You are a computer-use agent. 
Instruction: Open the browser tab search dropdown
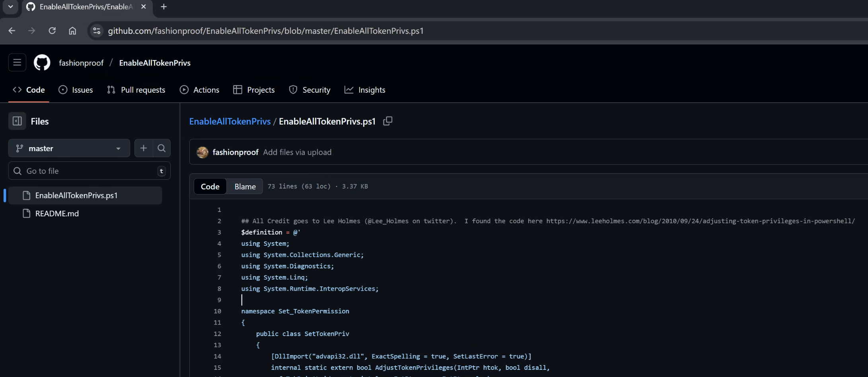tap(11, 7)
